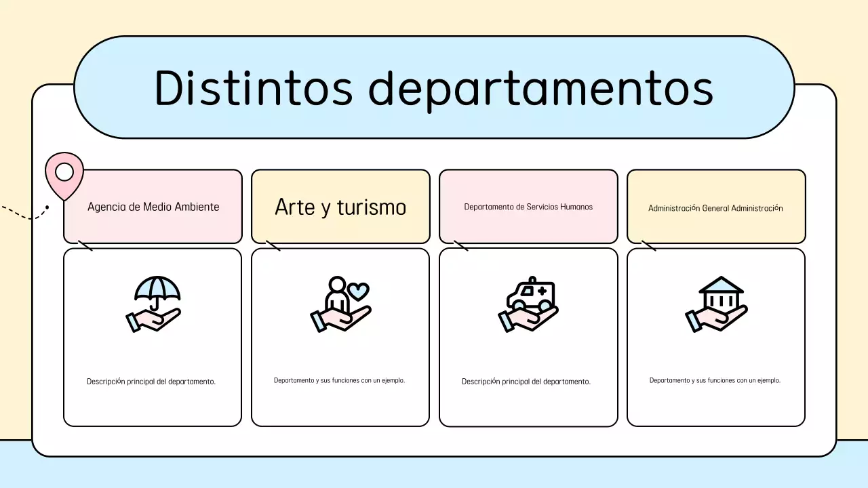Expand the connector below Arte y turismo
The image size is (868, 488).
pos(273,246)
